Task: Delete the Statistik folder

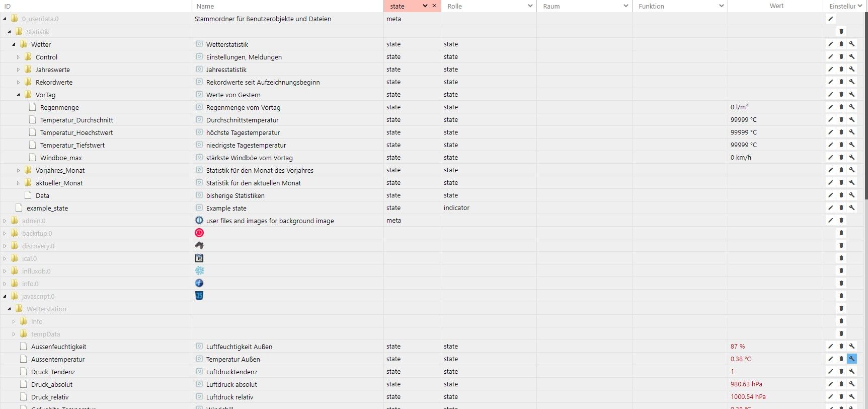Action: coord(841,32)
